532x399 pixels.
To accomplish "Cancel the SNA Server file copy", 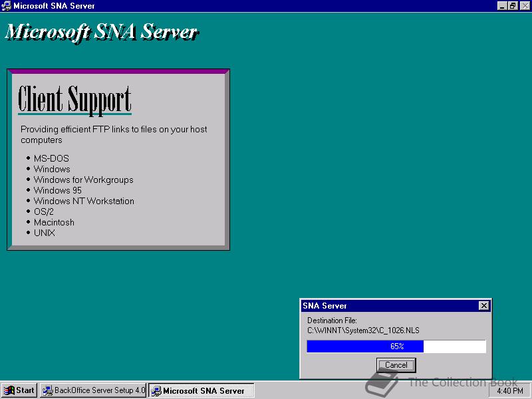I will click(x=396, y=365).
